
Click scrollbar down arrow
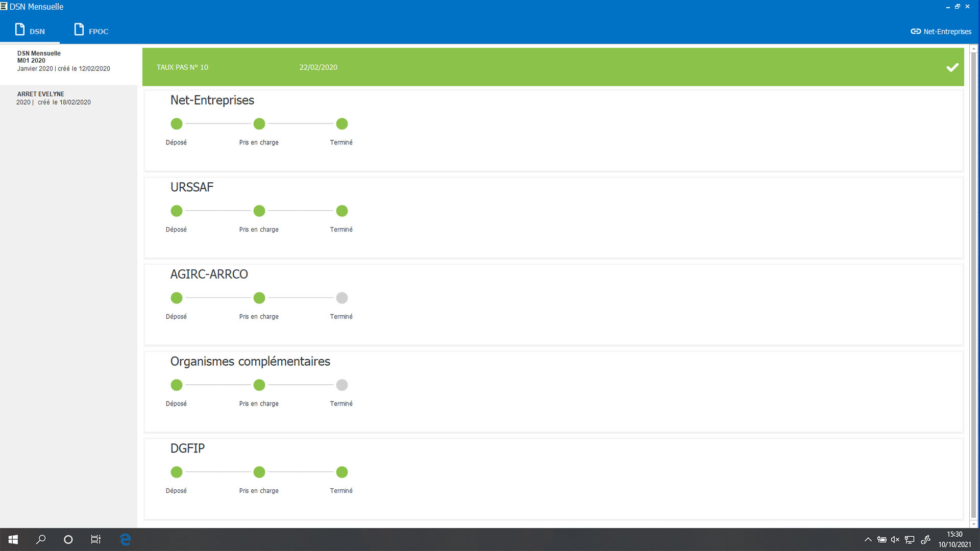(x=973, y=524)
